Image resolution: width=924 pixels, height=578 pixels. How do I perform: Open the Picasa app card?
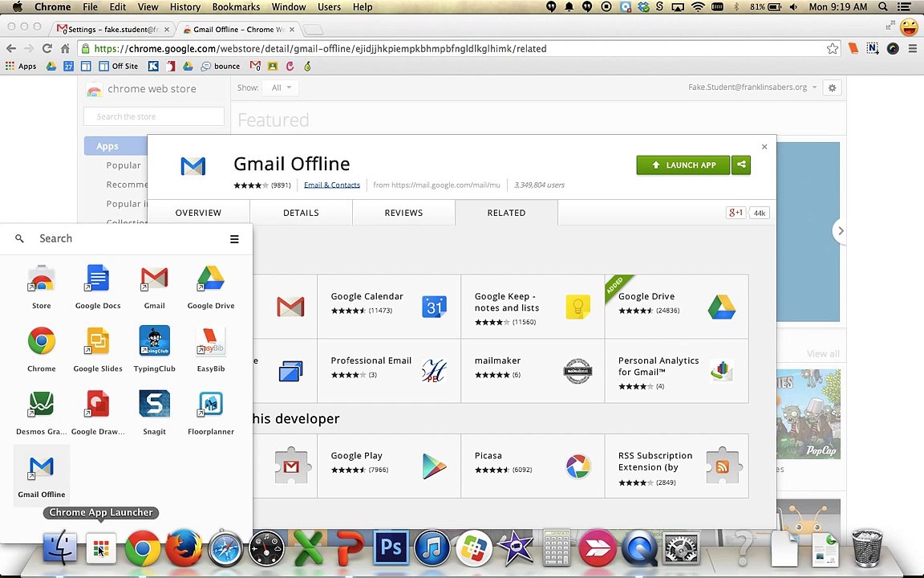pos(533,466)
